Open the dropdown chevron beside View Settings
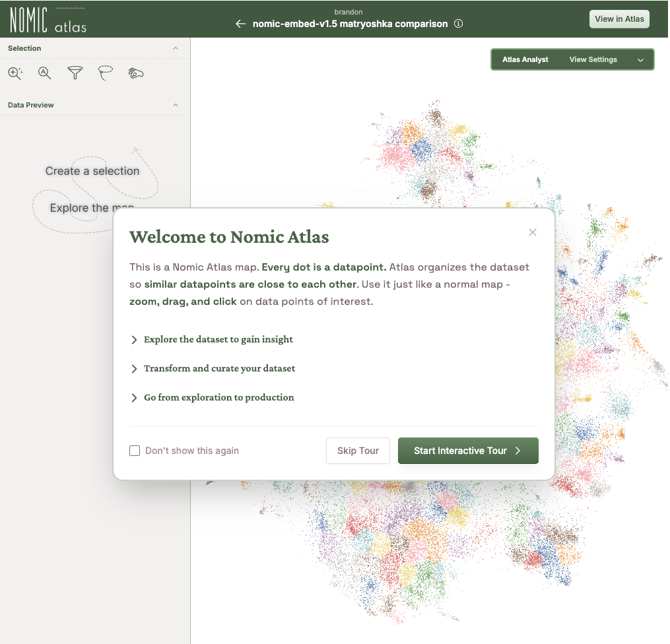 click(640, 60)
